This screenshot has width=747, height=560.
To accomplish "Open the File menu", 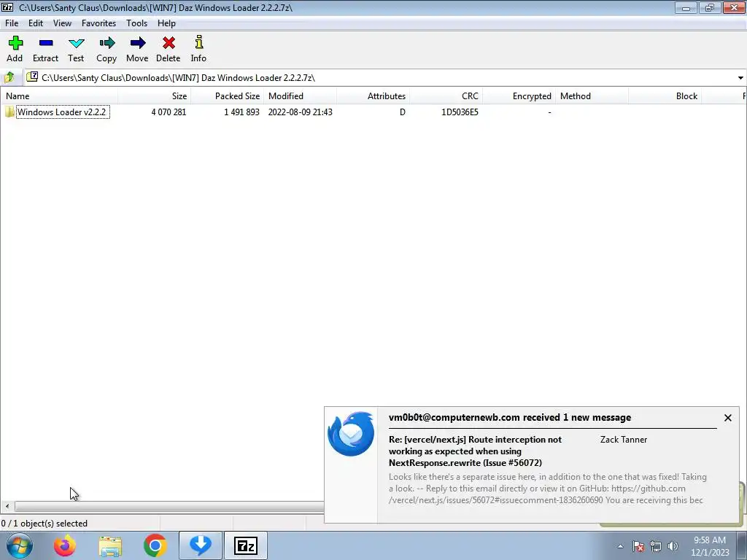I will pyautogui.click(x=12, y=23).
